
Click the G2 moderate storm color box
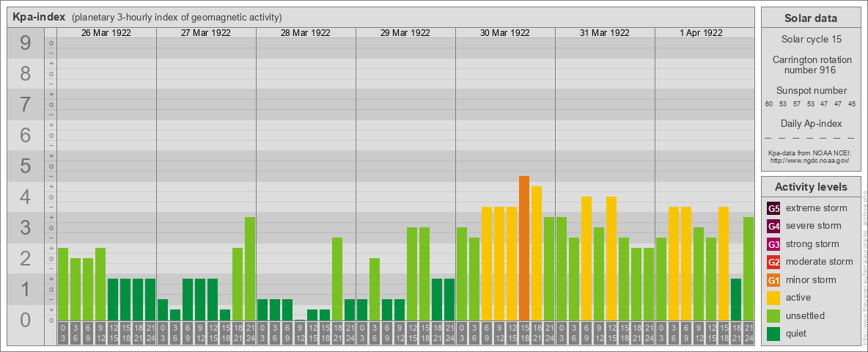(x=773, y=263)
